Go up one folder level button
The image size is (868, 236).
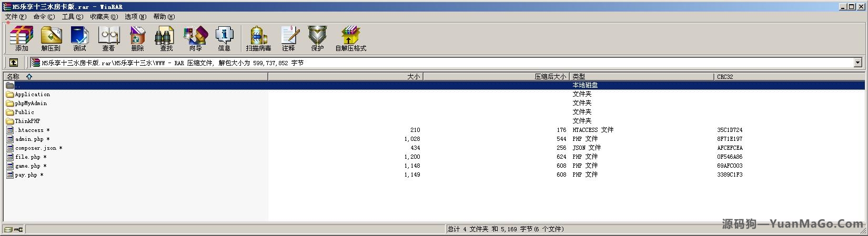coord(14,63)
